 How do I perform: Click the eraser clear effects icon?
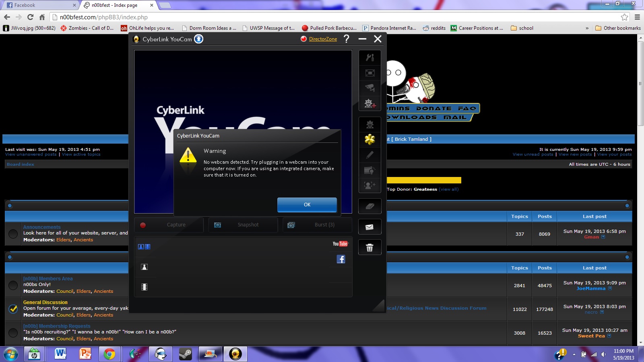coord(369,206)
